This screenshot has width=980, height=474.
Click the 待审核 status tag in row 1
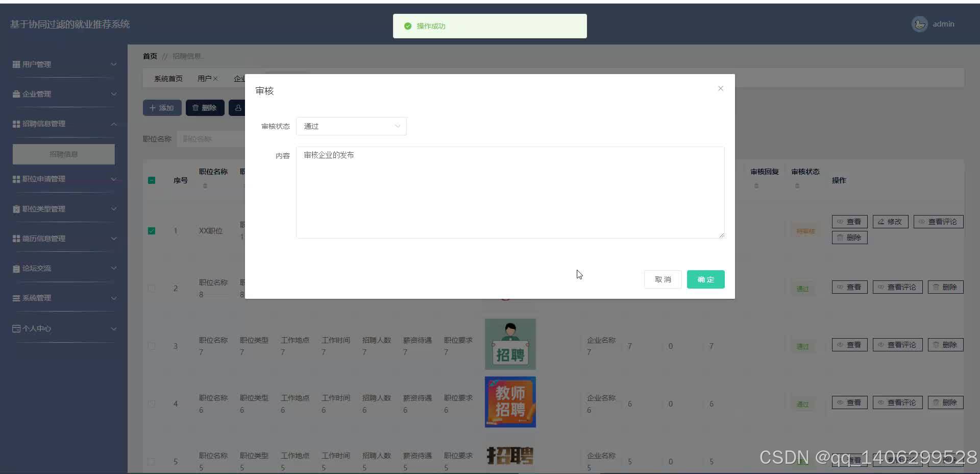pyautogui.click(x=805, y=231)
